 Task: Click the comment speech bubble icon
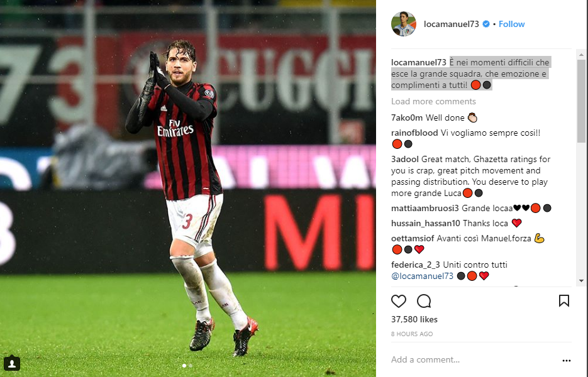click(424, 301)
